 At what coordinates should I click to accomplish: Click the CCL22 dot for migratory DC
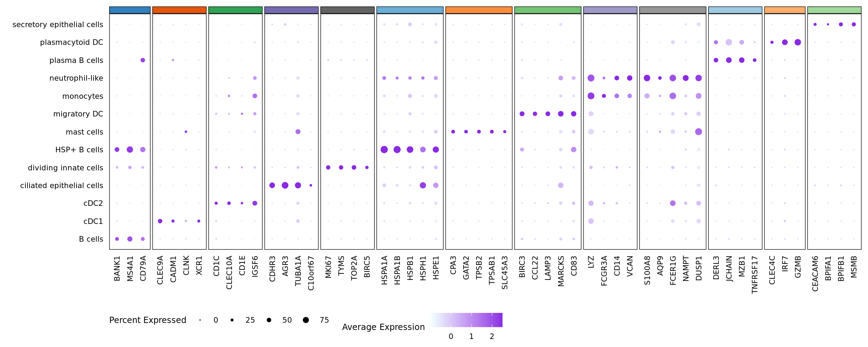[x=535, y=114]
